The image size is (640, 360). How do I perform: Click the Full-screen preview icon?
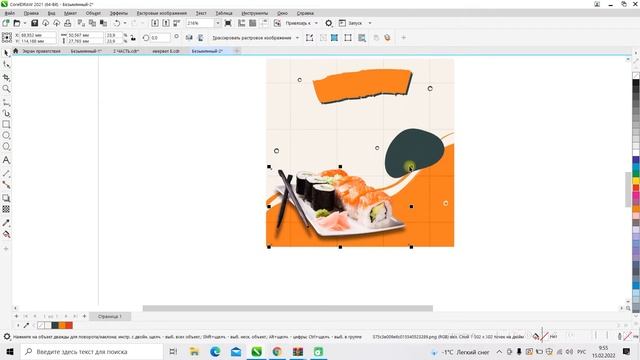tap(228, 23)
